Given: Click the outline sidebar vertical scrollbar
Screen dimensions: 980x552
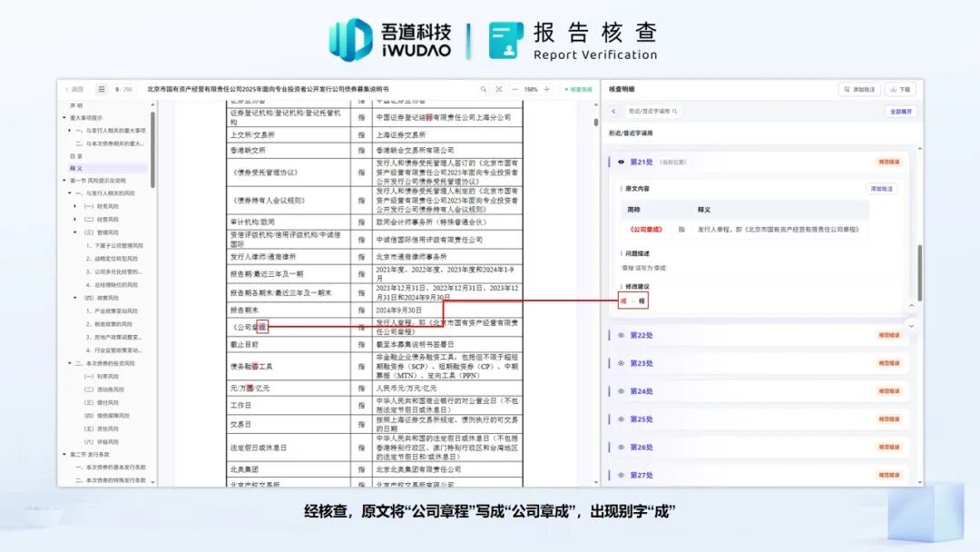Looking at the screenshot, I should pyautogui.click(x=153, y=150).
